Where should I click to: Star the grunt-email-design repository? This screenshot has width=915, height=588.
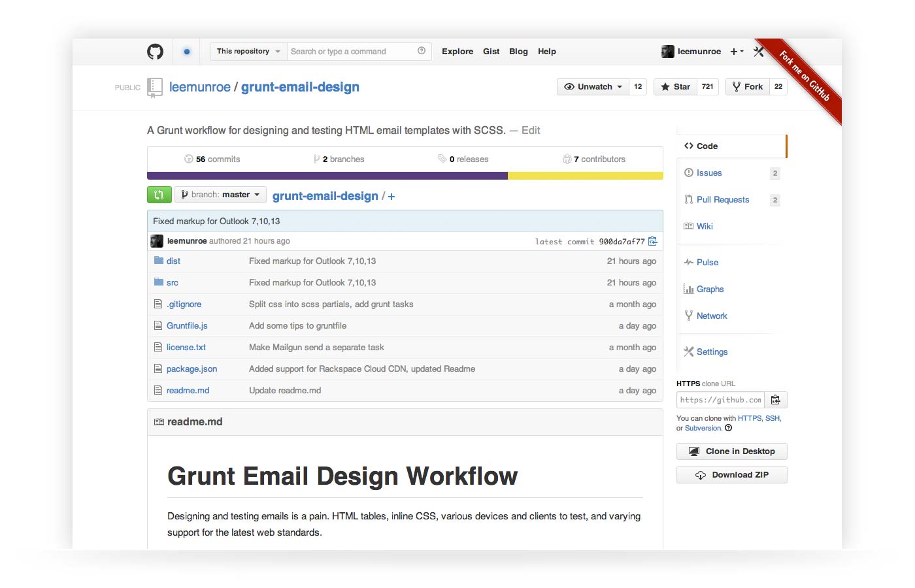(675, 87)
